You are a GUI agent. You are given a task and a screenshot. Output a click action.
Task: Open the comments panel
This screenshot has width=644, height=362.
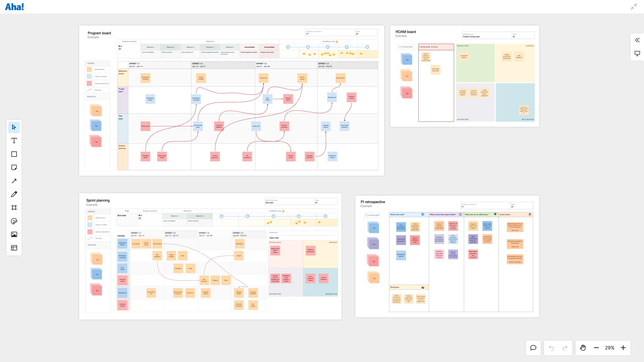click(533, 348)
